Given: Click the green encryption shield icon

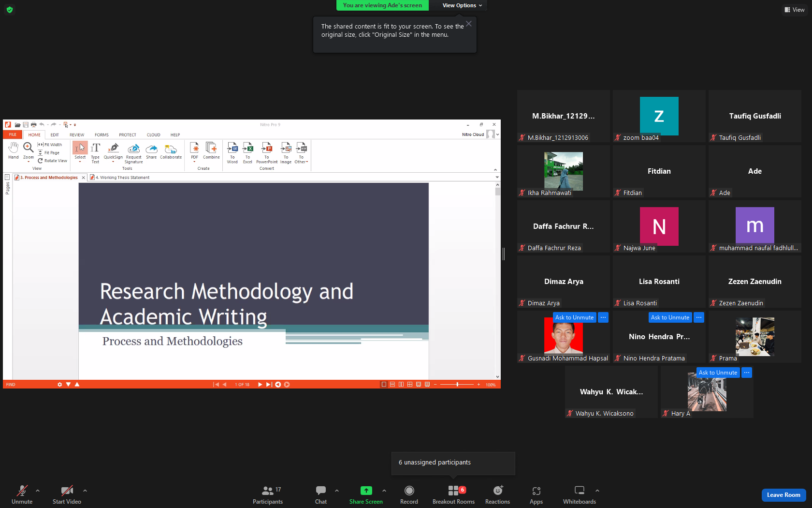Looking at the screenshot, I should [10, 9].
